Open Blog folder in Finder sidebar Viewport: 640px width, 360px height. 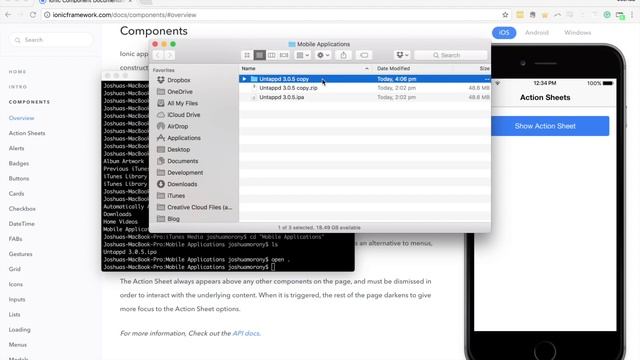(173, 219)
